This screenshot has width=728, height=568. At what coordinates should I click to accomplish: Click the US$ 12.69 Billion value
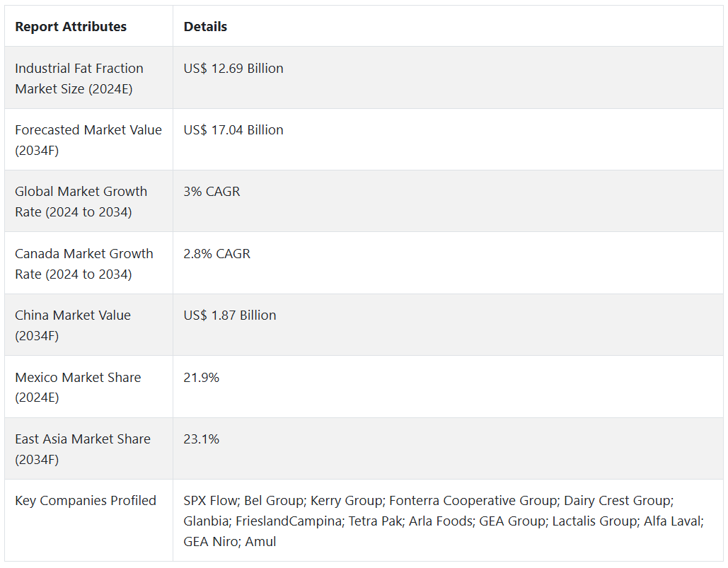(233, 69)
